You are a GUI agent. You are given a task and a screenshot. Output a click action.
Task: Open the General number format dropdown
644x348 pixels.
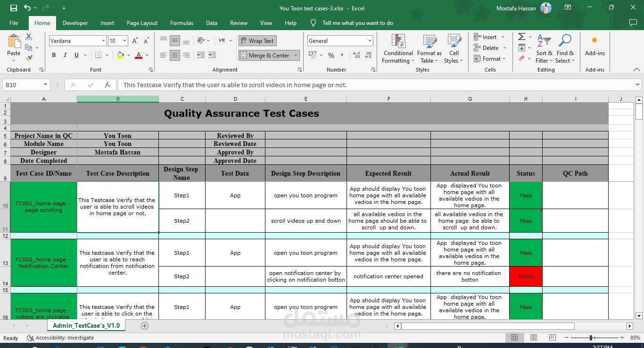tap(370, 41)
